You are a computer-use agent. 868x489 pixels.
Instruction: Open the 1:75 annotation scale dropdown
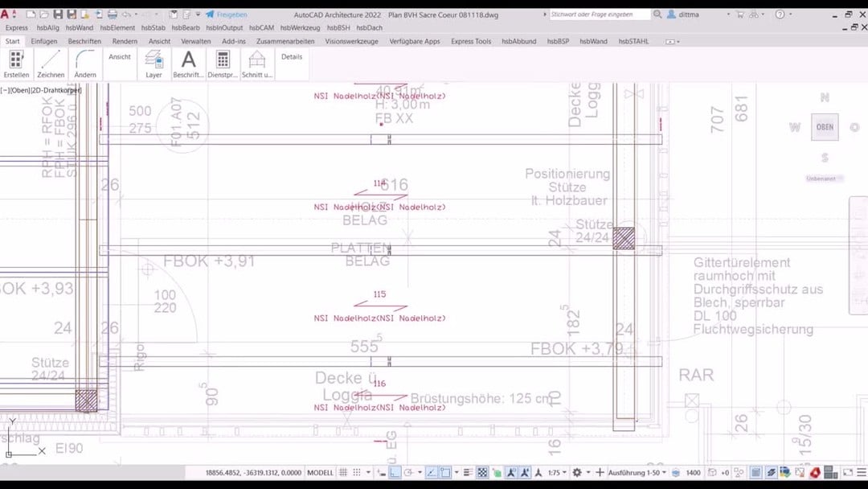click(x=555, y=473)
